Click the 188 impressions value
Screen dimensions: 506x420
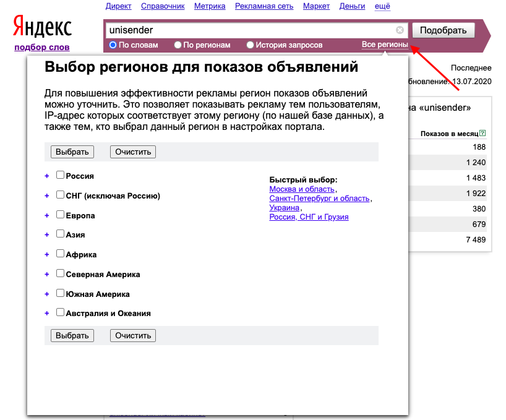point(479,147)
